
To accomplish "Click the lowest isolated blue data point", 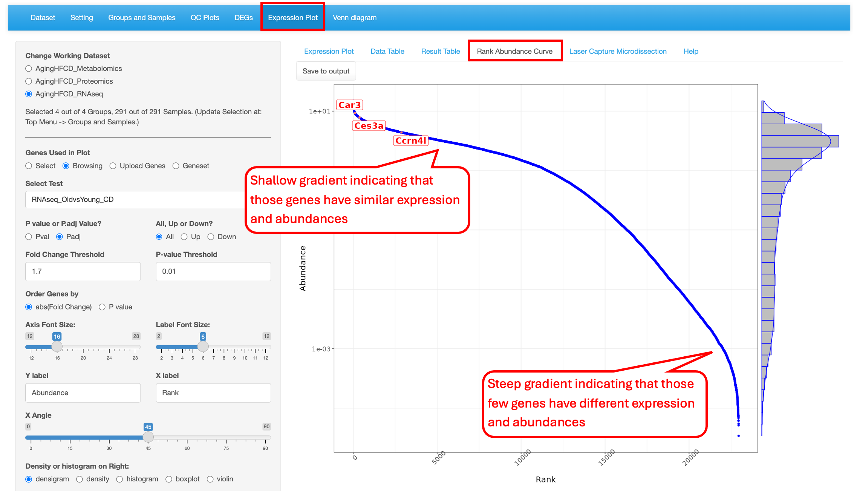I will pos(739,436).
